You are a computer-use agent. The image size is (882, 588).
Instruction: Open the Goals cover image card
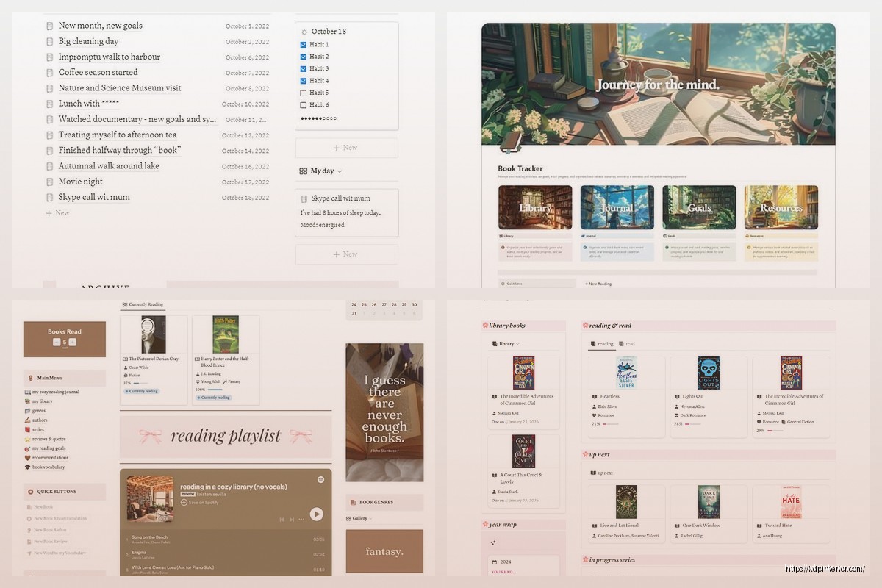tap(699, 207)
